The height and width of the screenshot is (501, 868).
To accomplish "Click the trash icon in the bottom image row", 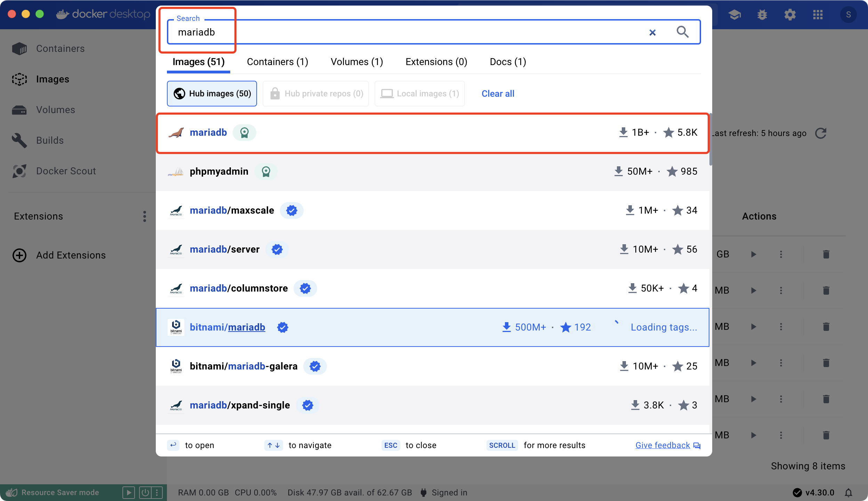I will (826, 435).
